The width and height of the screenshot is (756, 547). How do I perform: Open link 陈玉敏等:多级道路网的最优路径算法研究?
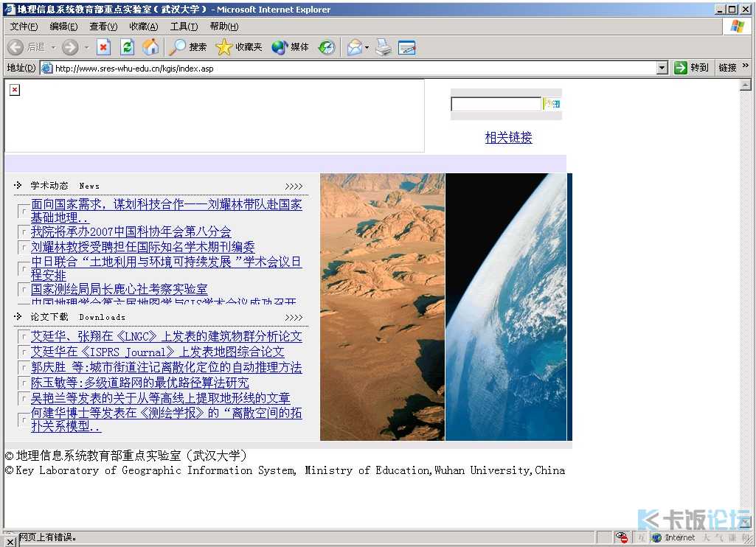click(140, 383)
